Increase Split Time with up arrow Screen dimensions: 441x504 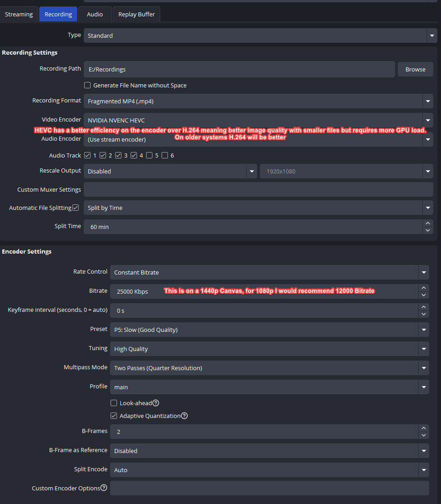(427, 223)
